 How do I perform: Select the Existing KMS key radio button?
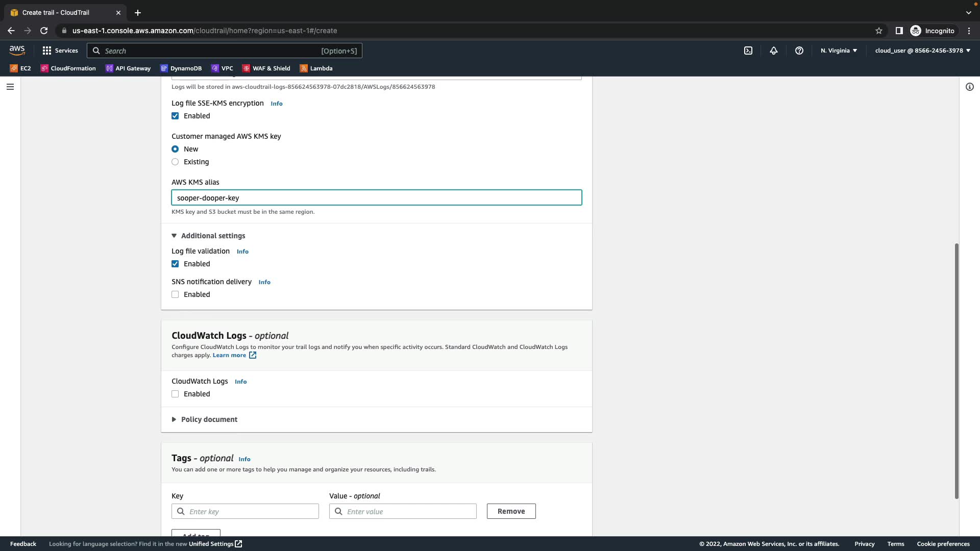[x=175, y=162]
